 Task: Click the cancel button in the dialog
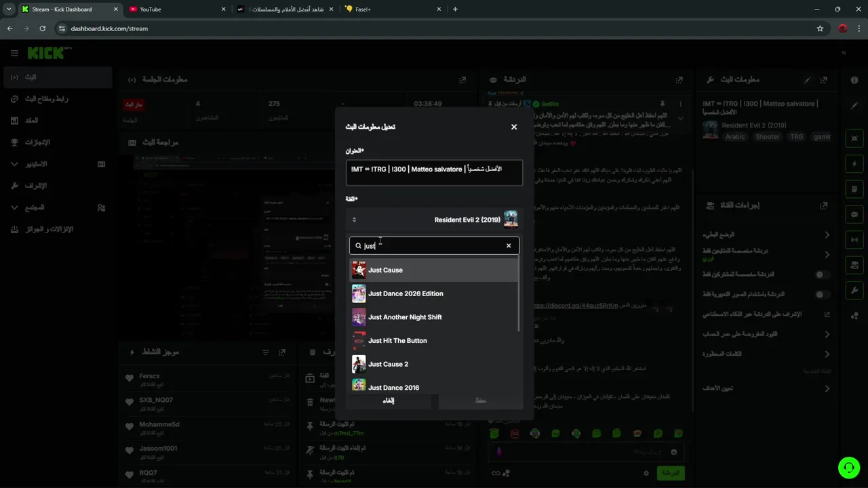(389, 401)
